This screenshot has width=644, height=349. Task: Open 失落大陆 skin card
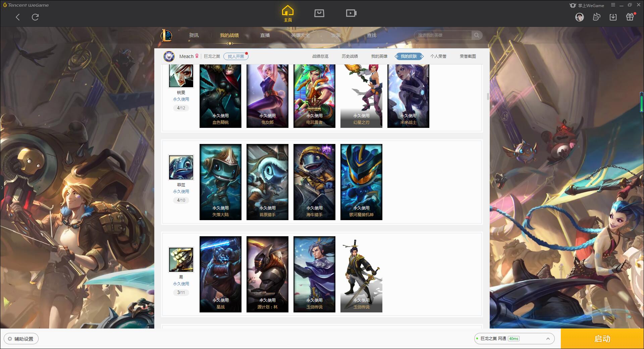tap(220, 182)
